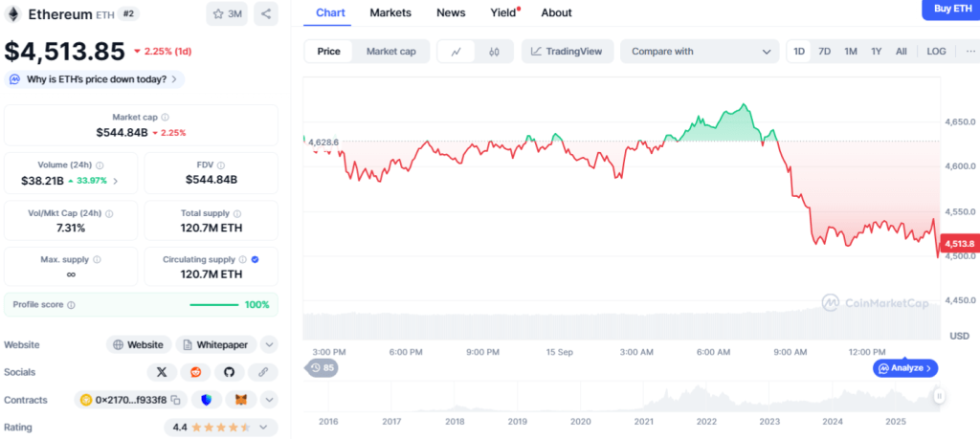The width and height of the screenshot is (980, 439).
Task: Click the verified circulating supply badge
Action: point(255,259)
